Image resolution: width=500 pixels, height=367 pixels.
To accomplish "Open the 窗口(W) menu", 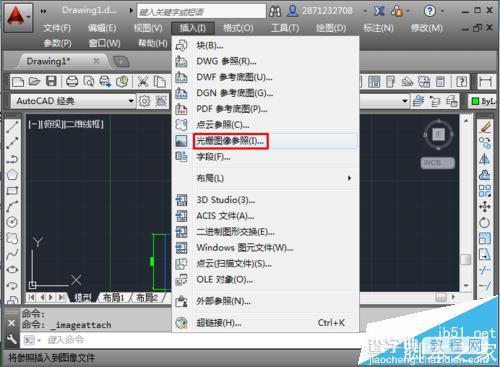I will (104, 43).
